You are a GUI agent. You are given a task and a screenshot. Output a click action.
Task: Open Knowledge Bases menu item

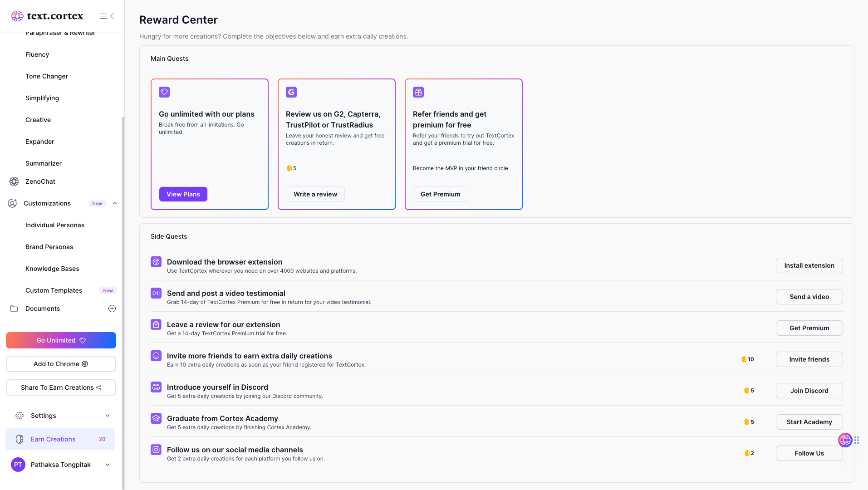[x=52, y=269]
